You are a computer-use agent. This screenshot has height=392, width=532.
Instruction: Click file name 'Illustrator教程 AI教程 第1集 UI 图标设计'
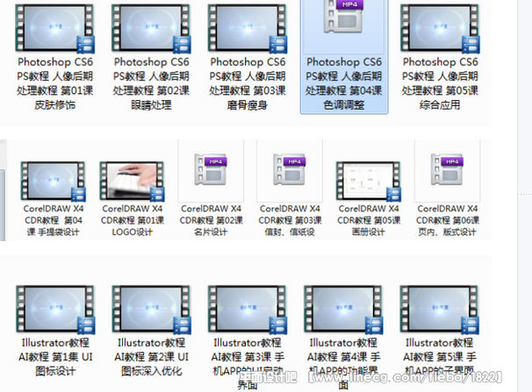[x=55, y=357]
